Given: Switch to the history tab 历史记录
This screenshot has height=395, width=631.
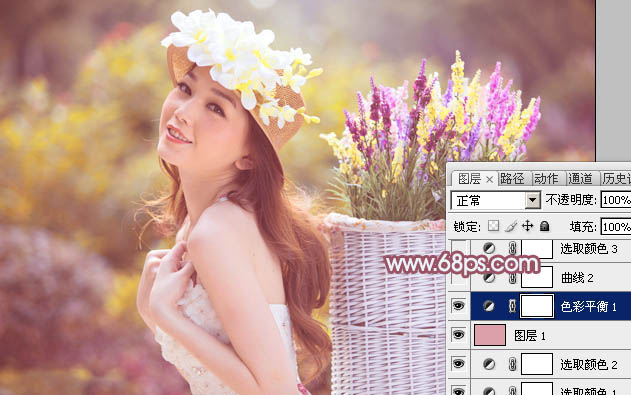Looking at the screenshot, I should click(617, 179).
